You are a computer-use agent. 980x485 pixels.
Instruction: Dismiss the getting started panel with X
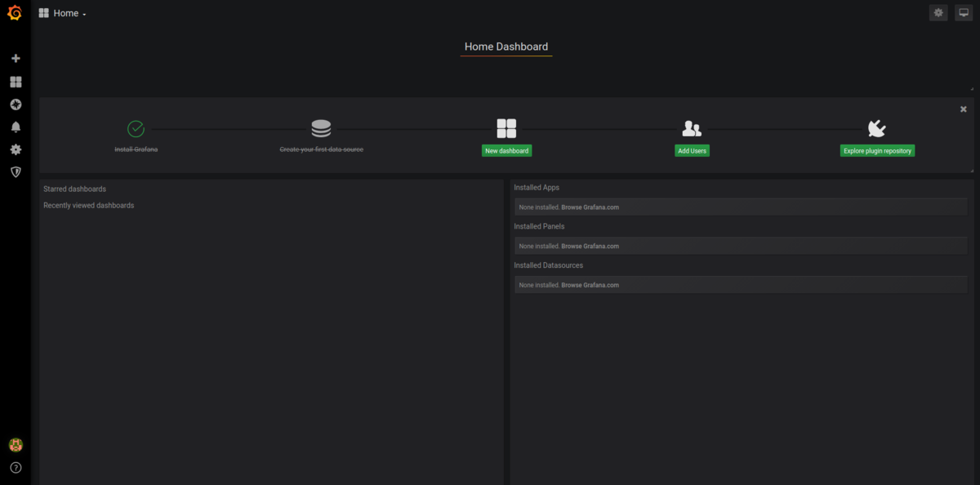coord(964,109)
